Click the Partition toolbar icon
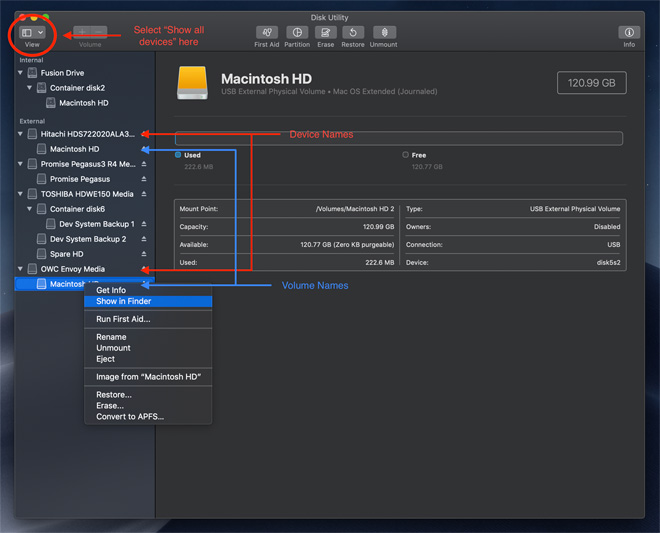Viewport: 660px width, 533px height. [x=297, y=32]
